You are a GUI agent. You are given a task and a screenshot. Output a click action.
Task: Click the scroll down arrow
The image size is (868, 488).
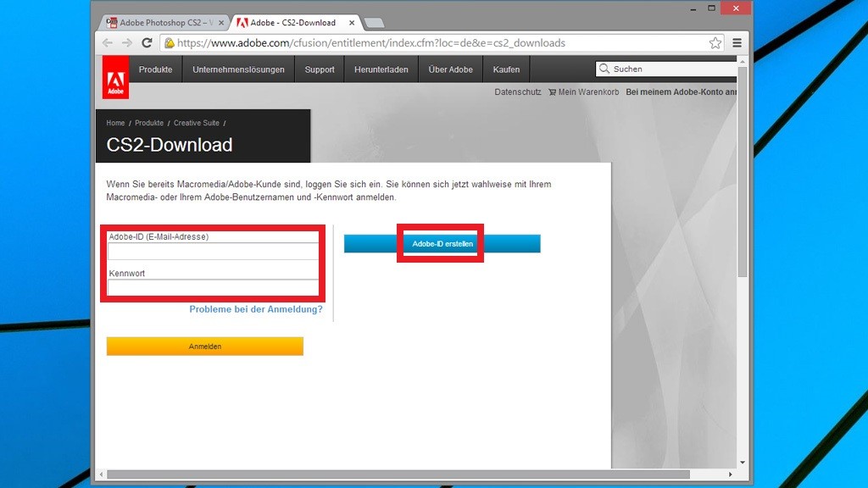point(743,463)
